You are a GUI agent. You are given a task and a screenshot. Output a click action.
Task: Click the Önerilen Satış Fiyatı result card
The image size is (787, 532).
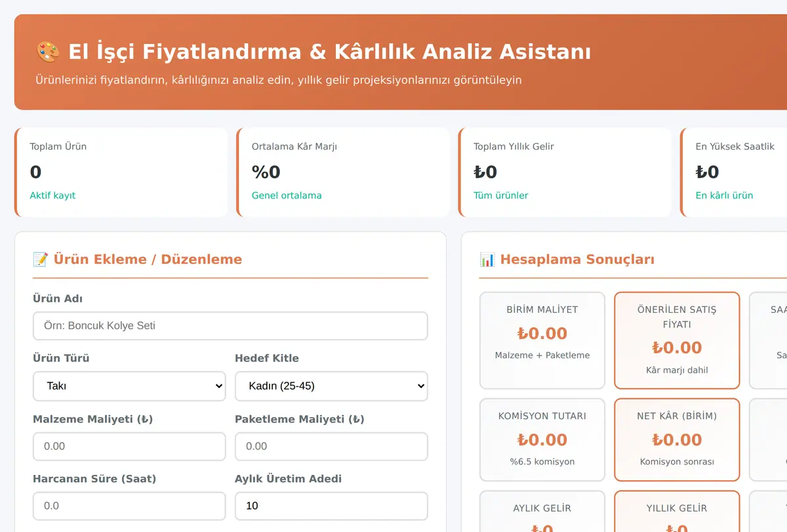[x=677, y=340]
